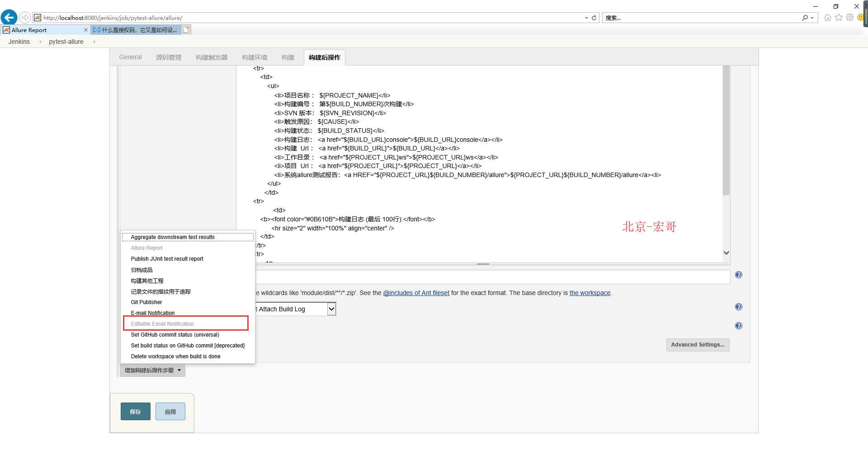Click the search magnifier icon
The height and width of the screenshot is (450, 868).
click(x=805, y=18)
